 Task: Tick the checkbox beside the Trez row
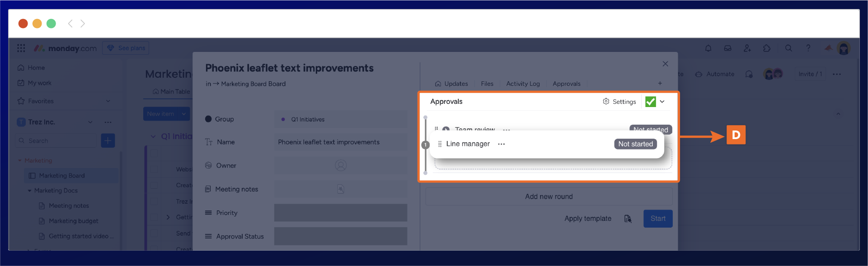coord(154,201)
